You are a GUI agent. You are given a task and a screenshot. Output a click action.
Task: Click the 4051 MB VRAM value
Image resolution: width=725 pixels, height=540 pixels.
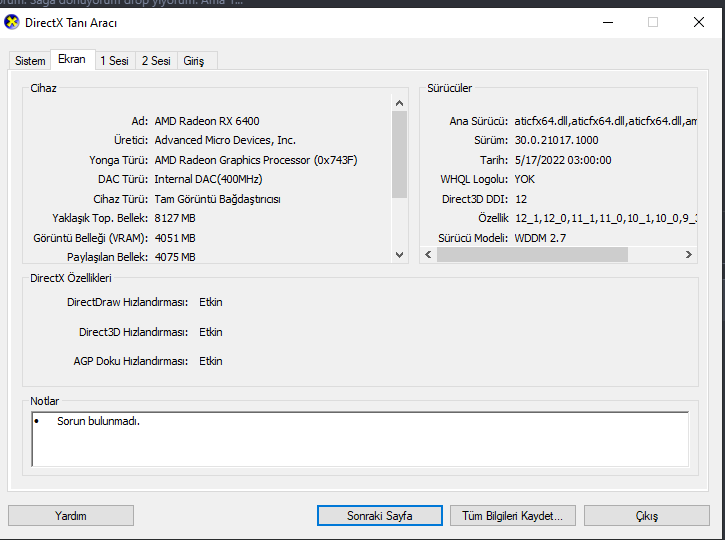click(175, 238)
